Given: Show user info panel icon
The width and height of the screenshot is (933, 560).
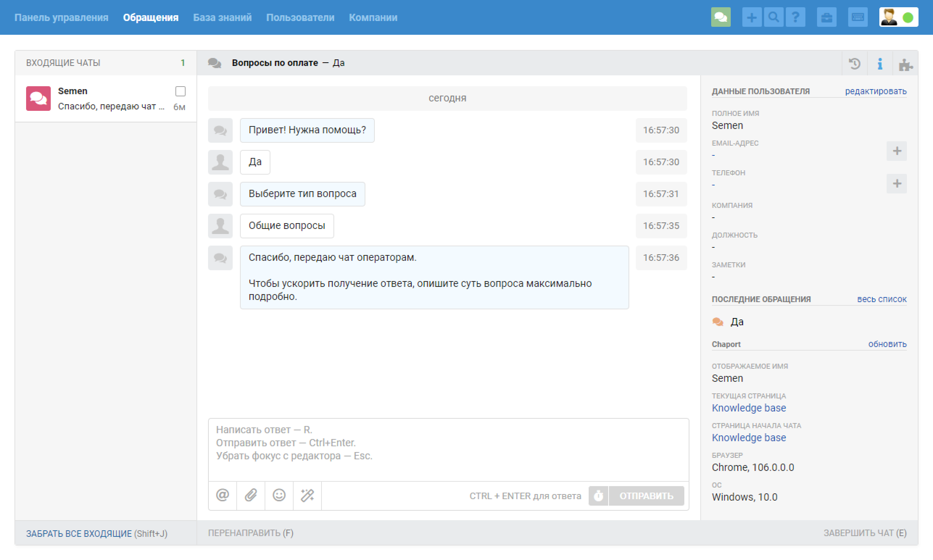Looking at the screenshot, I should pos(880,63).
